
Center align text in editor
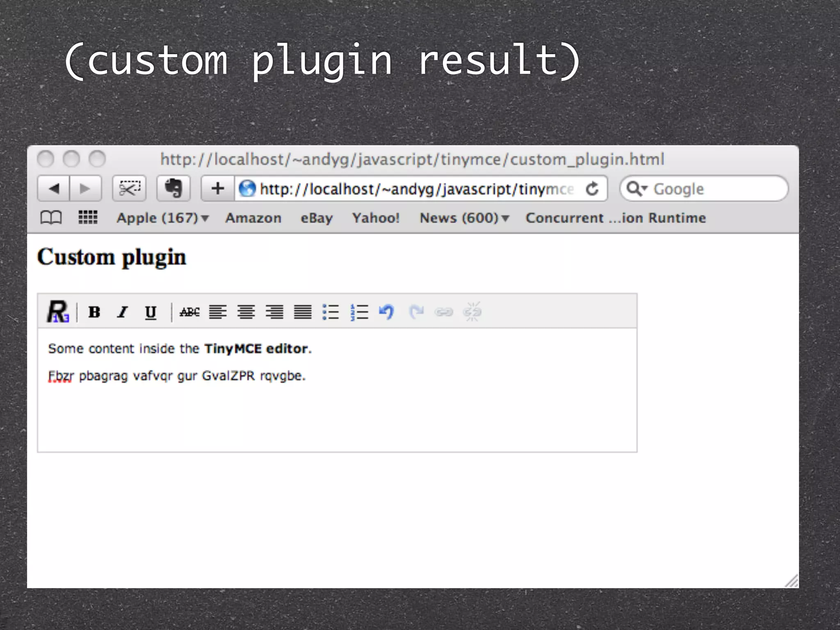pyautogui.click(x=246, y=312)
